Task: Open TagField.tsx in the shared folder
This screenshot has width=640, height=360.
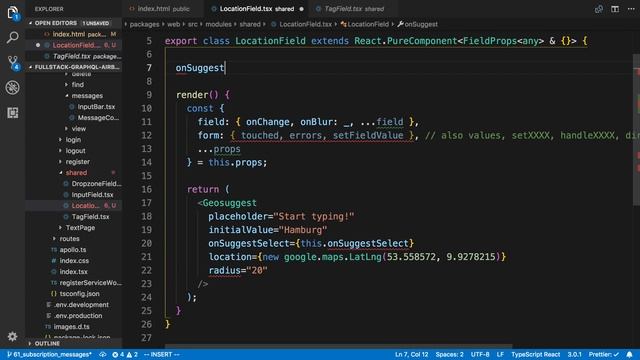Action: coord(90,217)
